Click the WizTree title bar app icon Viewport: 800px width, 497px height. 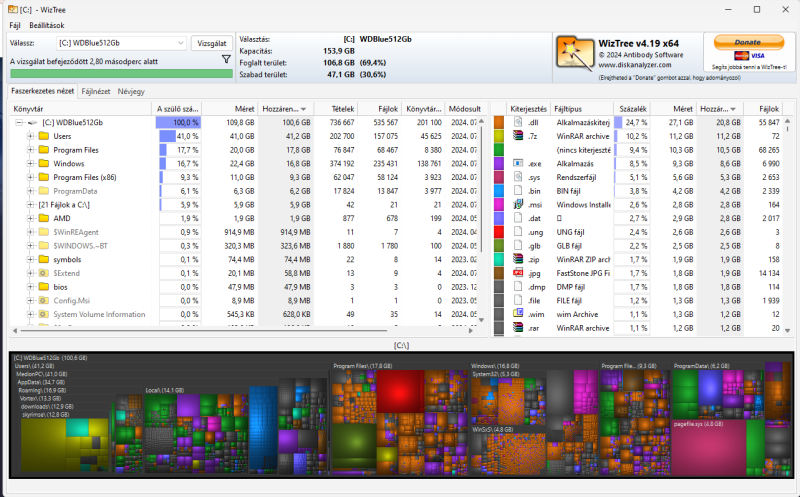click(12, 9)
